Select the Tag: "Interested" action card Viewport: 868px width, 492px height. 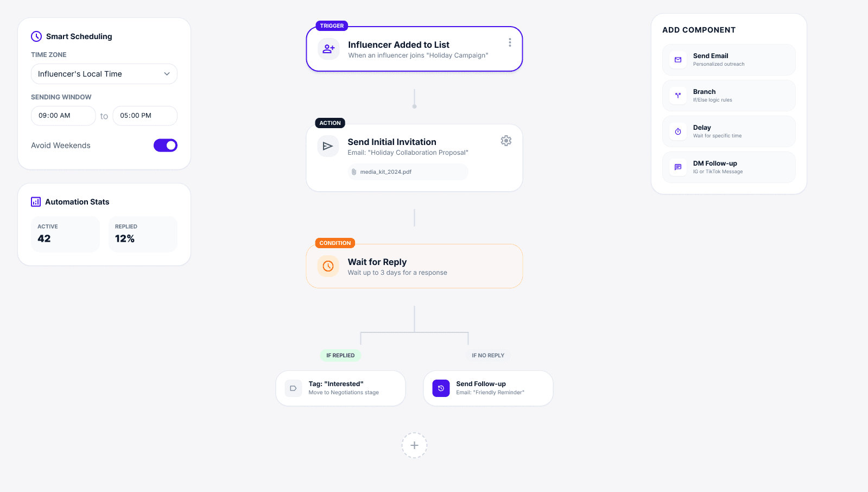point(340,388)
